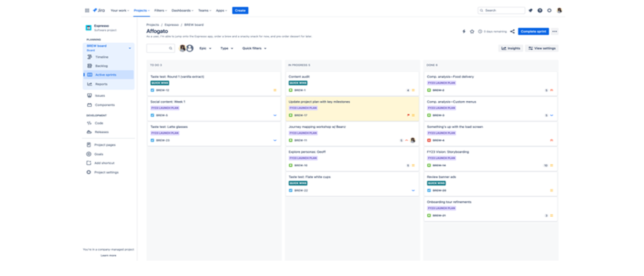Open the Content audit card
The height and width of the screenshot is (276, 644).
(x=352, y=83)
